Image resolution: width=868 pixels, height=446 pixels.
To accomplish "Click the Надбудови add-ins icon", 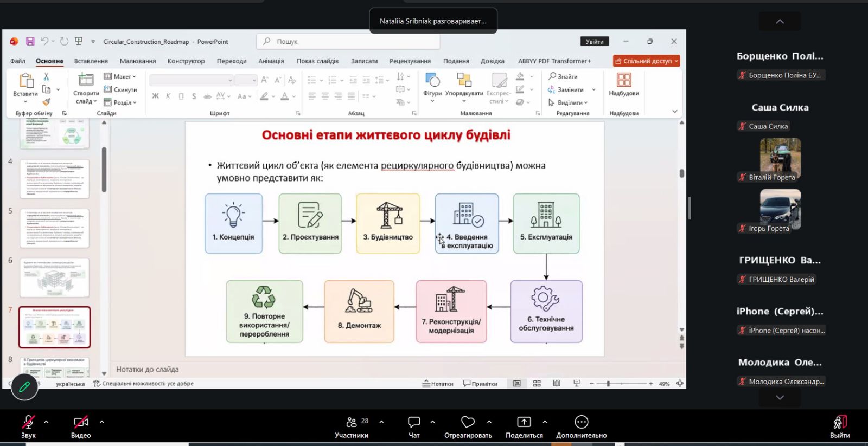I will (x=624, y=80).
